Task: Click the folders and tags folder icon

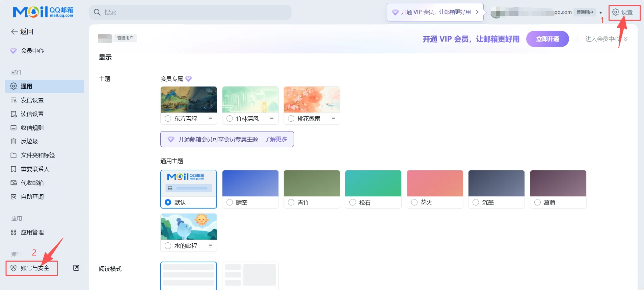Action: tap(14, 155)
